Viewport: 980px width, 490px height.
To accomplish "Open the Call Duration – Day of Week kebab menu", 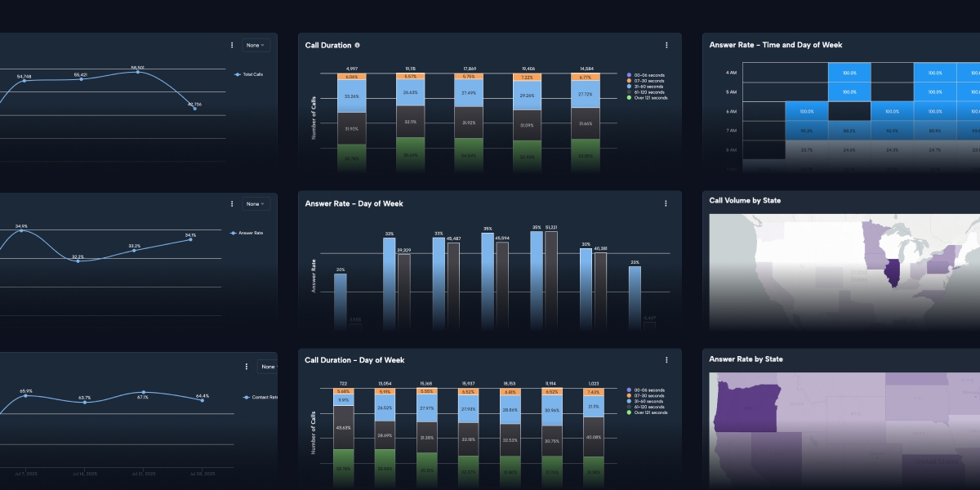I will coord(666,360).
